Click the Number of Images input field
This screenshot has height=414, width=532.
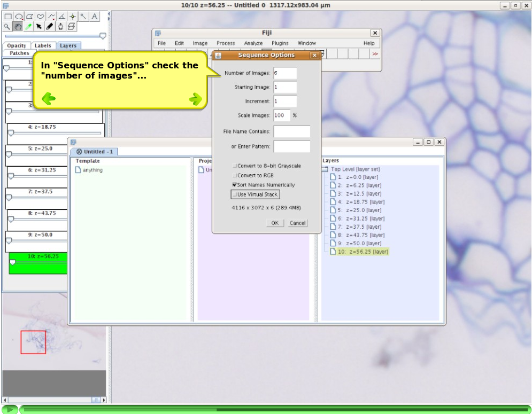point(285,73)
